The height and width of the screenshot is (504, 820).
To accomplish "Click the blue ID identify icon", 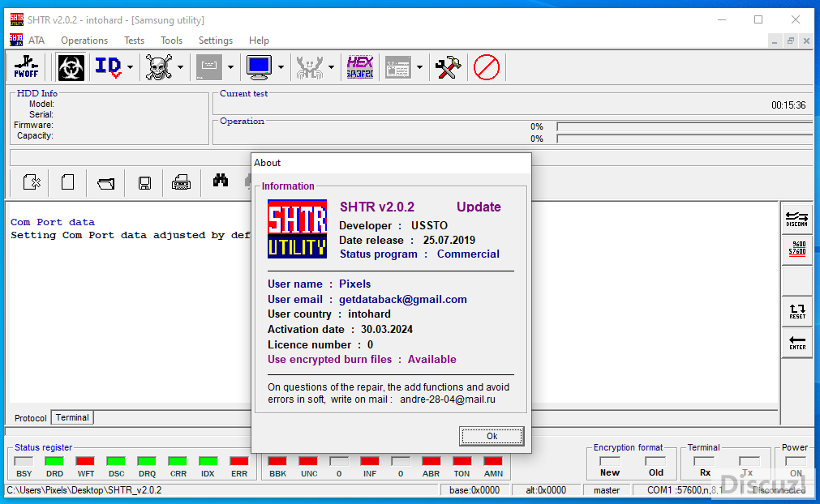I will click(x=108, y=67).
